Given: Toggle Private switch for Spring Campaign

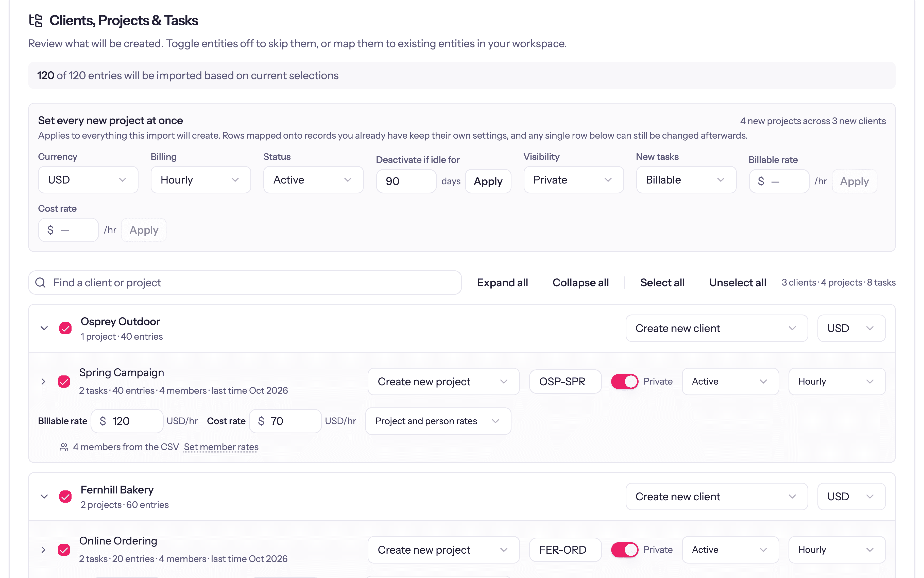Looking at the screenshot, I should pyautogui.click(x=625, y=382).
